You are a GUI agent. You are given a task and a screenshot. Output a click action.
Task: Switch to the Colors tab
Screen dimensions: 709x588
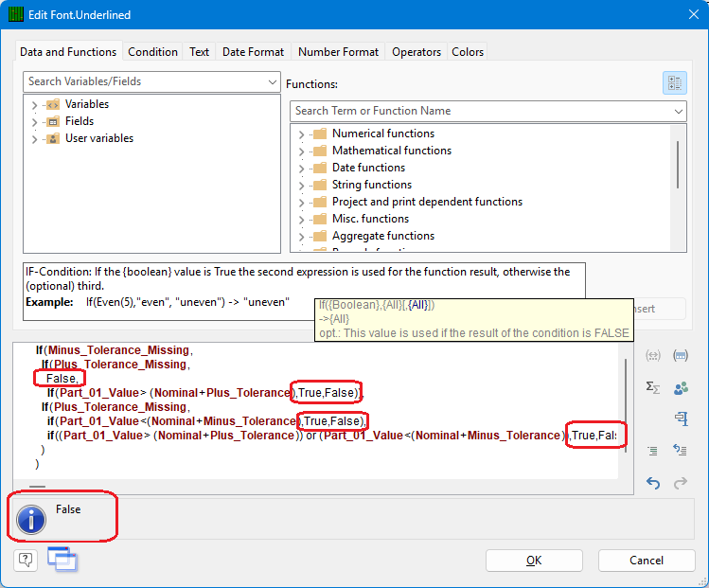(468, 52)
